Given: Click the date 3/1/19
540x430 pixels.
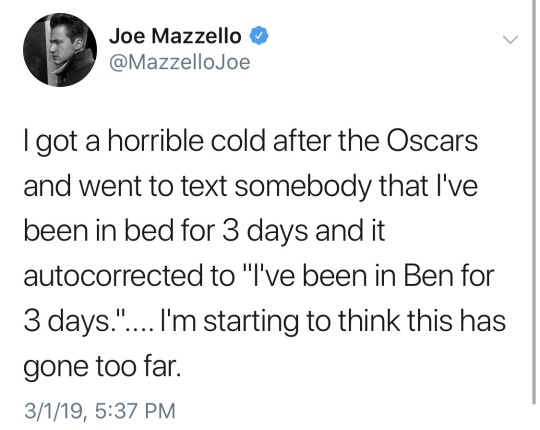Looking at the screenshot, I should pyautogui.click(x=54, y=411).
